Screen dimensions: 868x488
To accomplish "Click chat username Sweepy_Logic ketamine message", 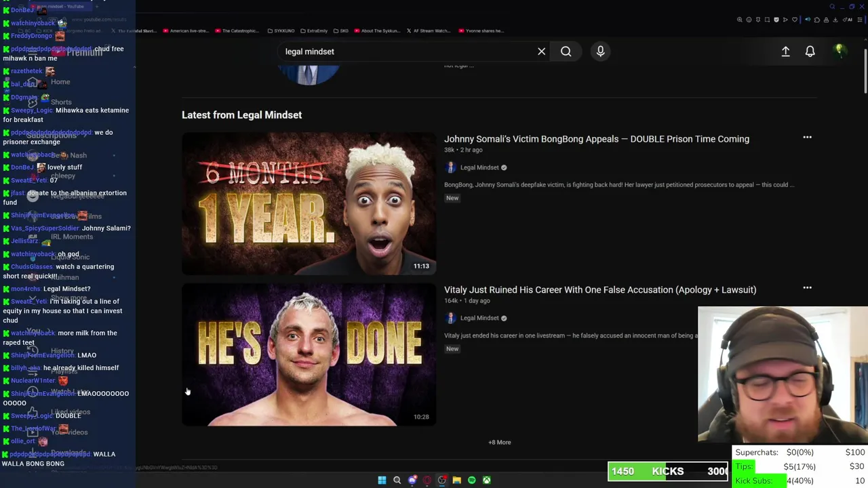I will 31,110.
